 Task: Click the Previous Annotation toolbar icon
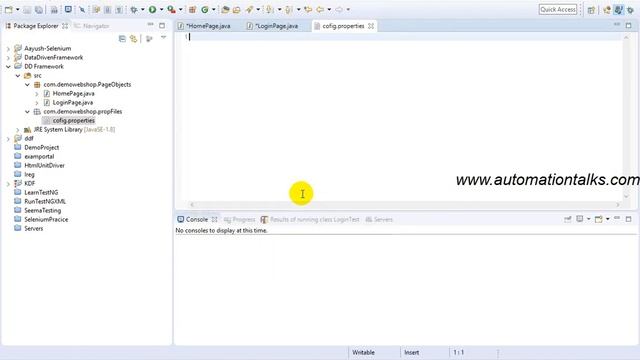point(289,9)
